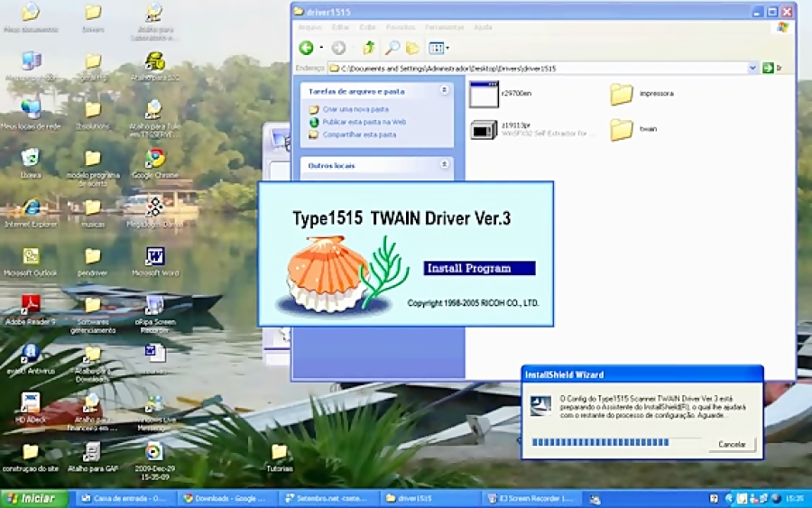This screenshot has width=812, height=508.
Task: Click the Iniciar start button
Action: (33, 498)
